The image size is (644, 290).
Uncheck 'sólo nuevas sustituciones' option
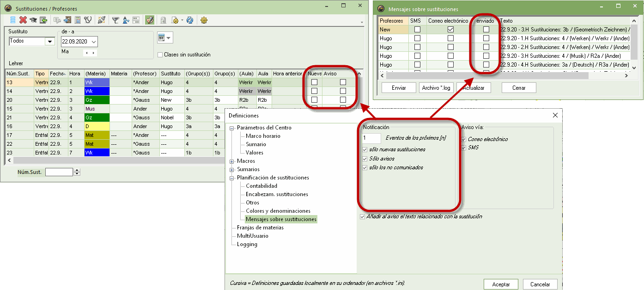pos(365,150)
